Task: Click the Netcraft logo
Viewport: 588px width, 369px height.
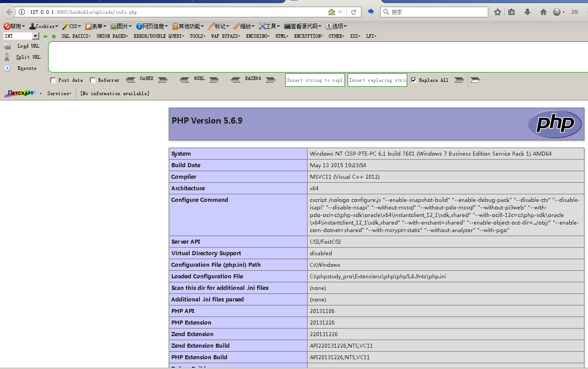Action: coord(19,93)
